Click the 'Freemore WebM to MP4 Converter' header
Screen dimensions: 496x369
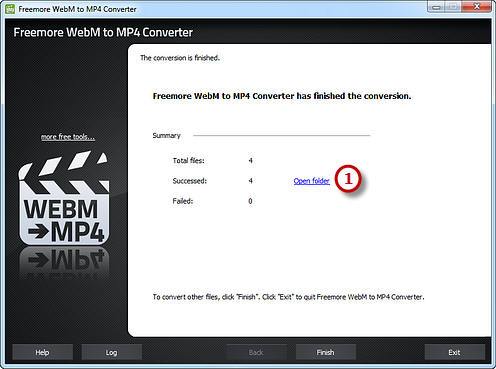click(103, 32)
